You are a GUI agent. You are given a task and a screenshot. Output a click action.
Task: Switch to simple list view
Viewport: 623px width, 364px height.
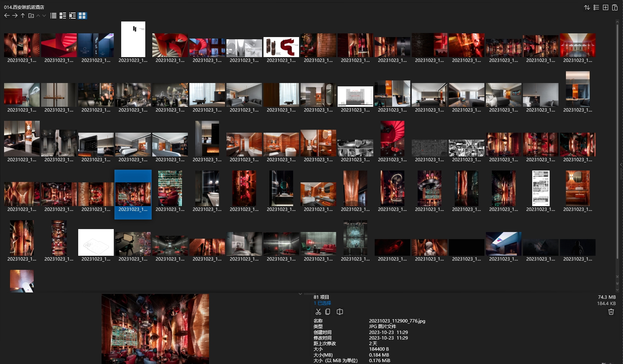point(53,16)
